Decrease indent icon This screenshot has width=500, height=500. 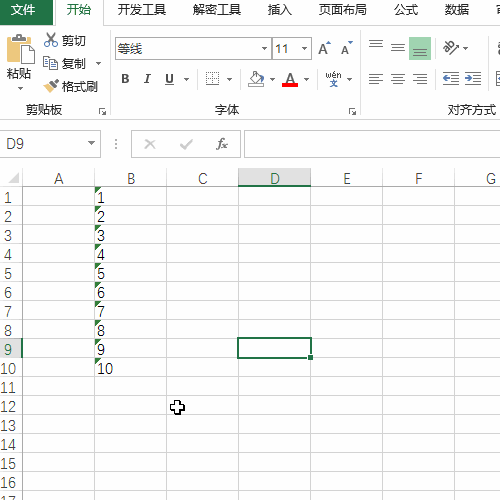click(451, 79)
